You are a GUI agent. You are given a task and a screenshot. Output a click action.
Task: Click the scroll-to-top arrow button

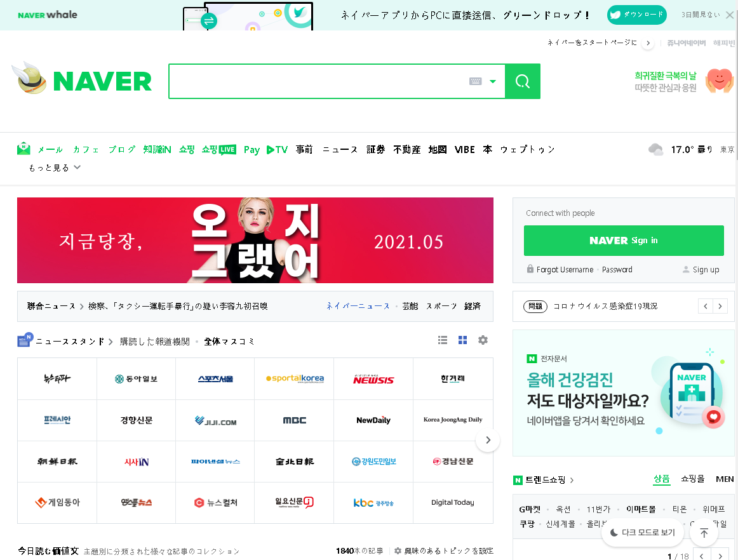(x=704, y=533)
